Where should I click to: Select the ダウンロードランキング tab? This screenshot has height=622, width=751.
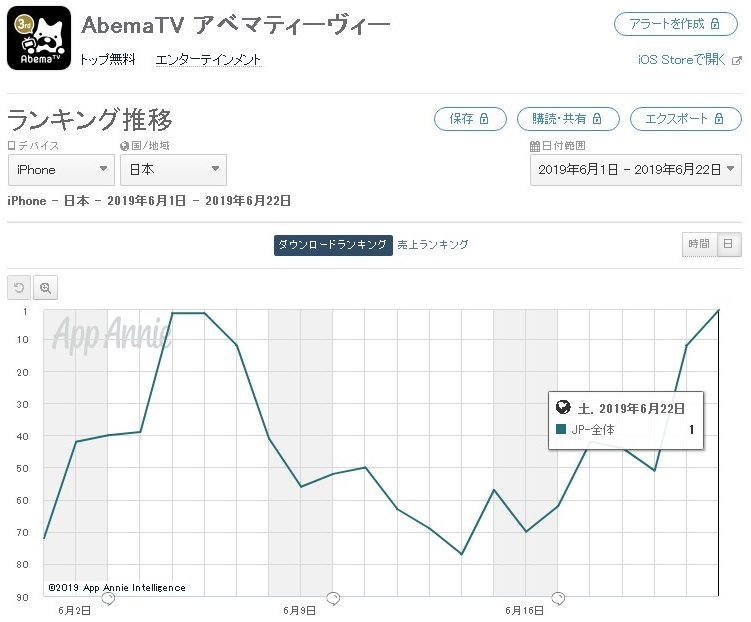[333, 245]
